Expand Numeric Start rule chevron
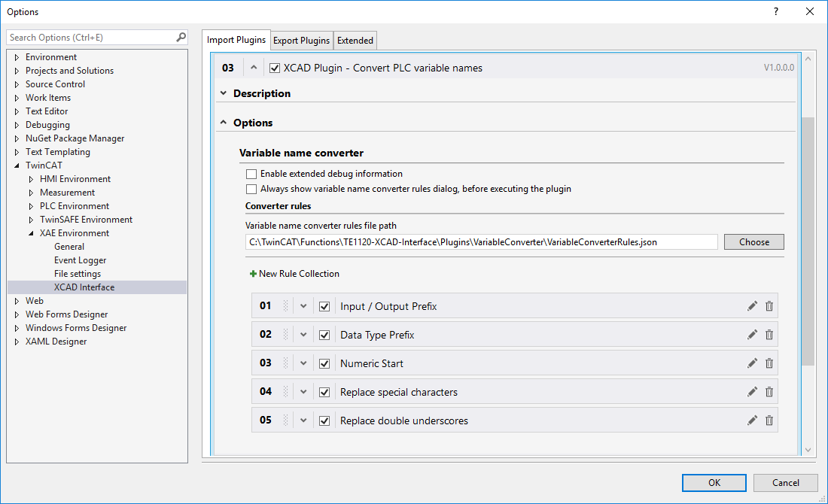The height and width of the screenshot is (504, 828). [303, 363]
